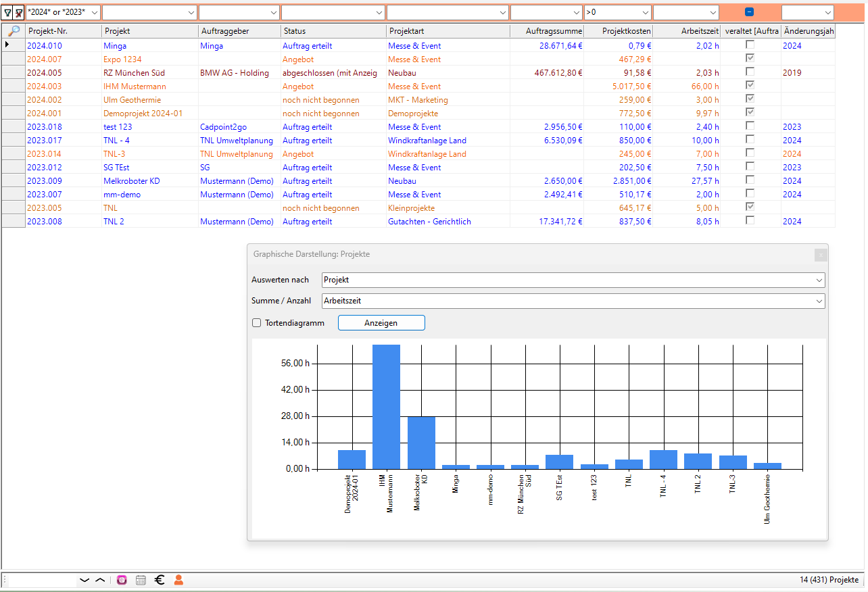The image size is (868, 592).
Task: Expand the Auswerten nach dropdown
Action: [819, 280]
